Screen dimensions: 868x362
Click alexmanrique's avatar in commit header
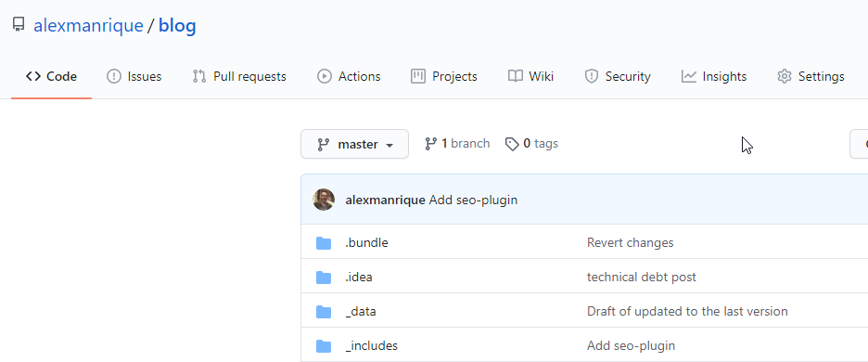pyautogui.click(x=324, y=200)
